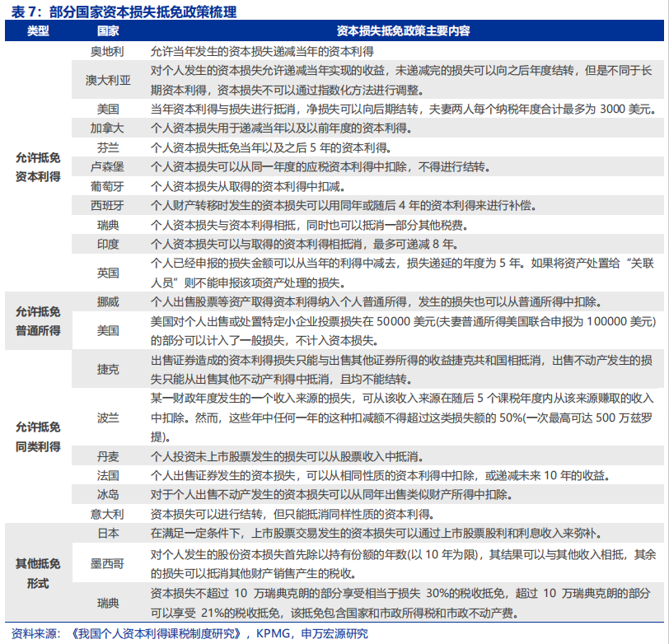Select the 意大利 country cell
The image size is (669, 644).
pyautogui.click(x=107, y=515)
